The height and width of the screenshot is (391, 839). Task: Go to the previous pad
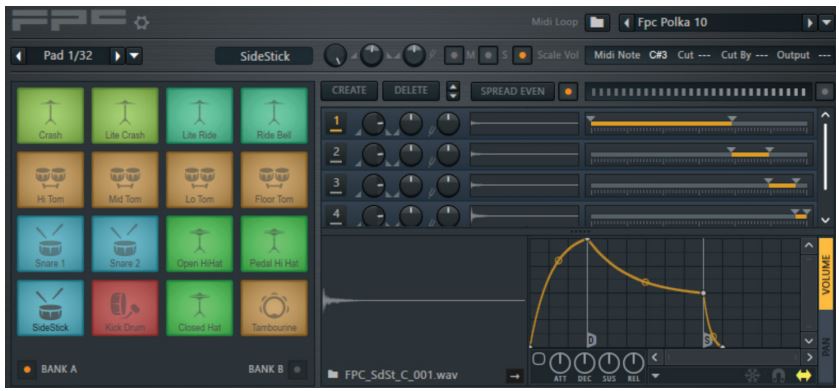pyautogui.click(x=19, y=56)
